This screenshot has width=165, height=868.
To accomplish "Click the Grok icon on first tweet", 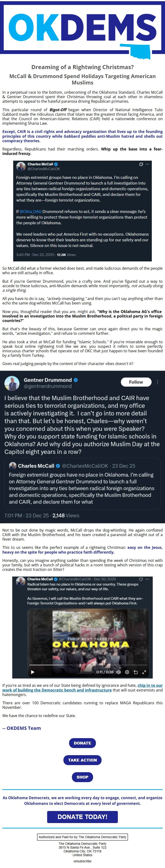I will click(x=141, y=164).
